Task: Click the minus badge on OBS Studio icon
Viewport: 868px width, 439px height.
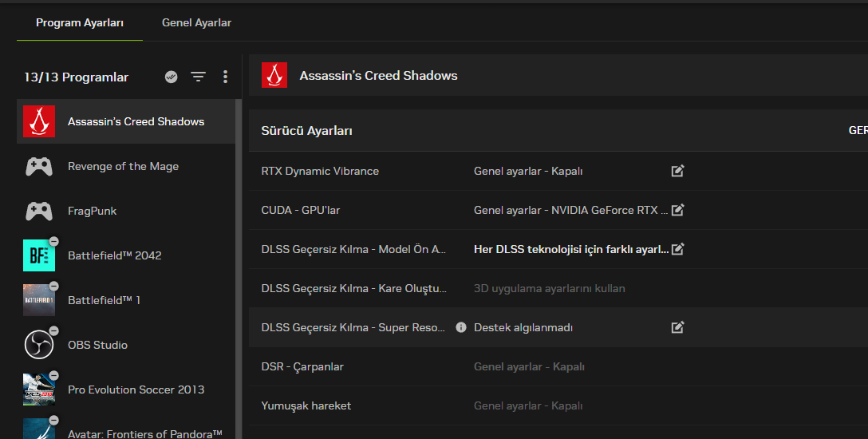Action: 53,330
